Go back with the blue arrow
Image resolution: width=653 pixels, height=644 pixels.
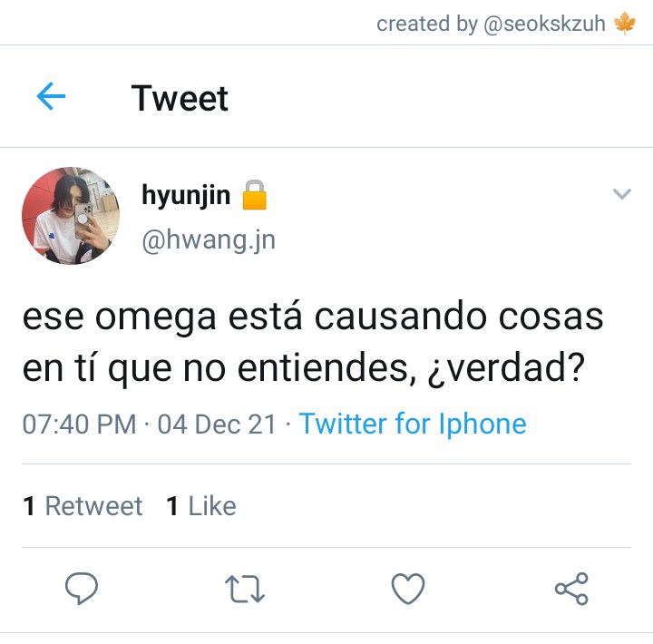(x=51, y=96)
